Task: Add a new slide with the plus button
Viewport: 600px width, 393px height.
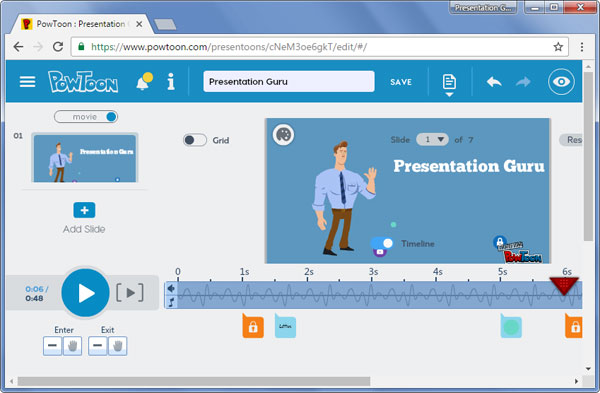Action: coord(84,210)
